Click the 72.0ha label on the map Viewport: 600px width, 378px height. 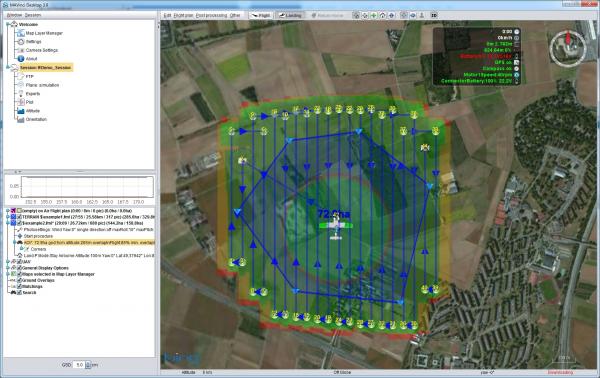[x=334, y=214]
